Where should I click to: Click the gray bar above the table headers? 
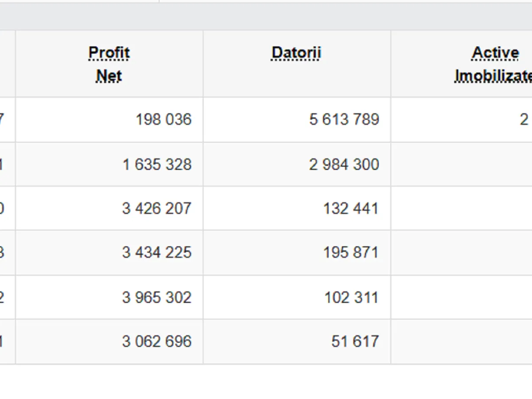coord(266,16)
